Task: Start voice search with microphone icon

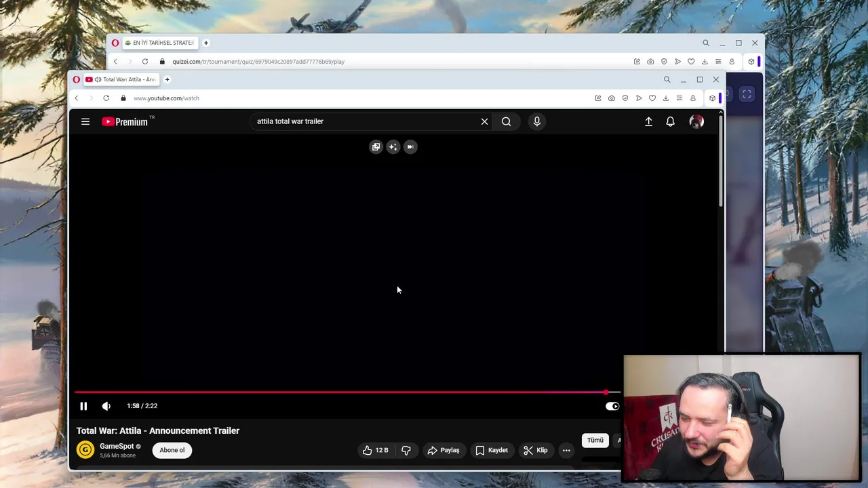Action: click(x=537, y=121)
